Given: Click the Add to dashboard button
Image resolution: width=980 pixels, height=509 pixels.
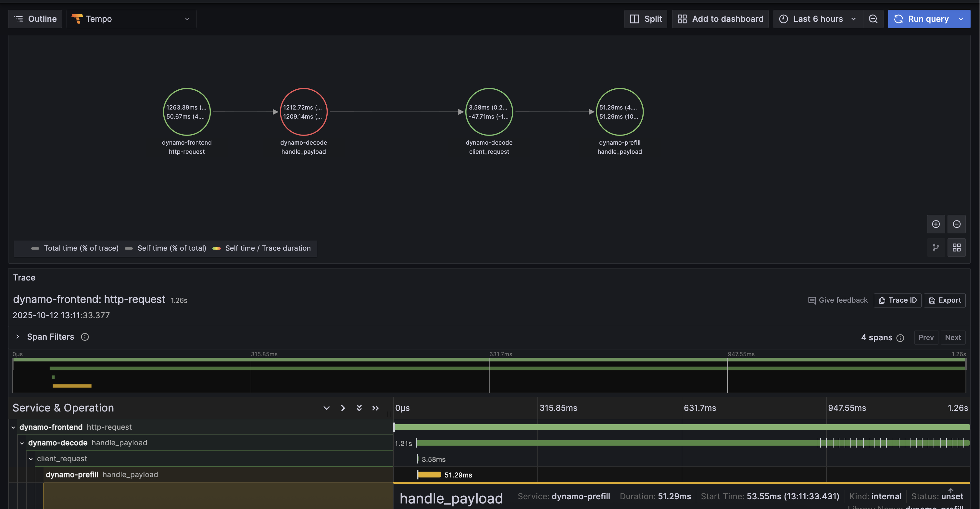Looking at the screenshot, I should [720, 19].
